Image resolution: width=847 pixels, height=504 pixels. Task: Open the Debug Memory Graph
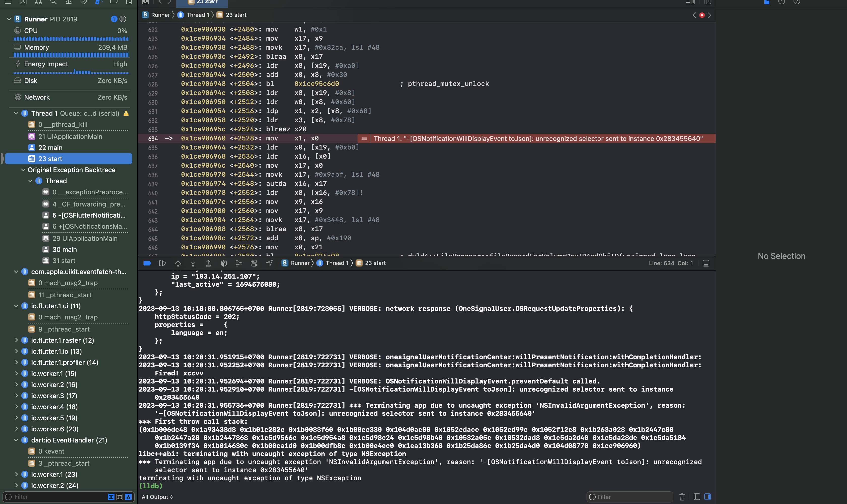coord(239,263)
